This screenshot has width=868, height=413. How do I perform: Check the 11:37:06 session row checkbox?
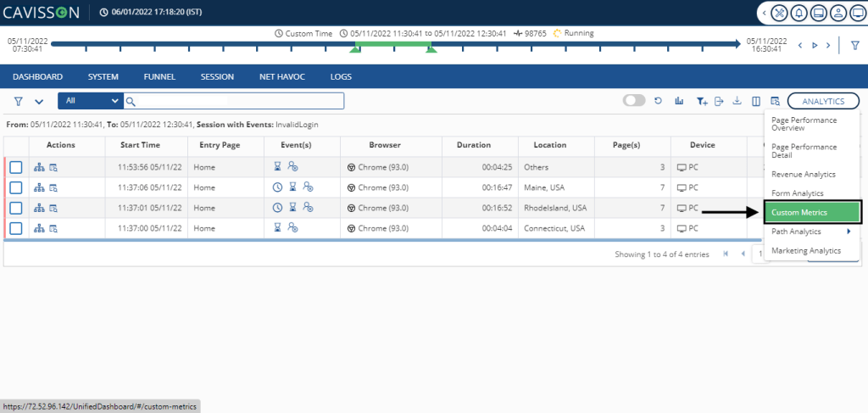pyautogui.click(x=15, y=187)
